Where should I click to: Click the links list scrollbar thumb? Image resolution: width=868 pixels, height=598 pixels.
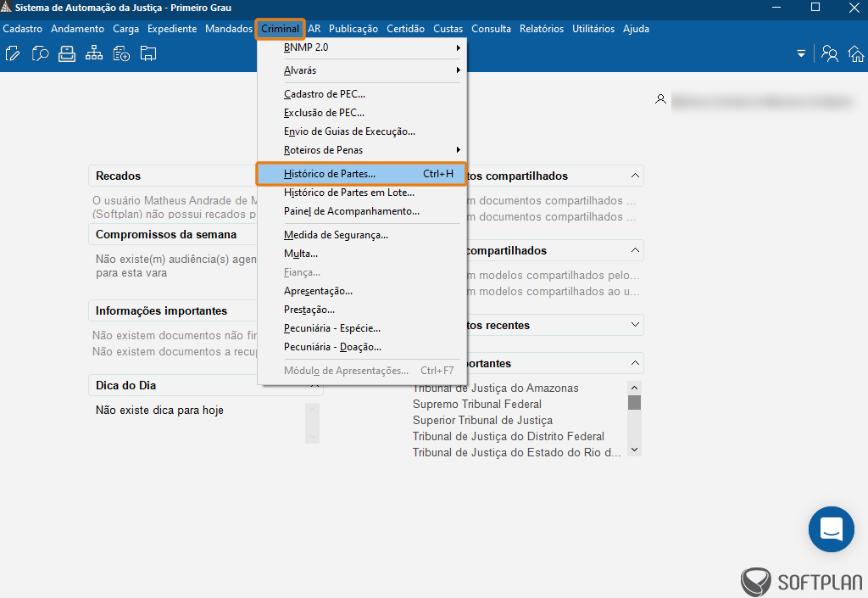pyautogui.click(x=635, y=403)
